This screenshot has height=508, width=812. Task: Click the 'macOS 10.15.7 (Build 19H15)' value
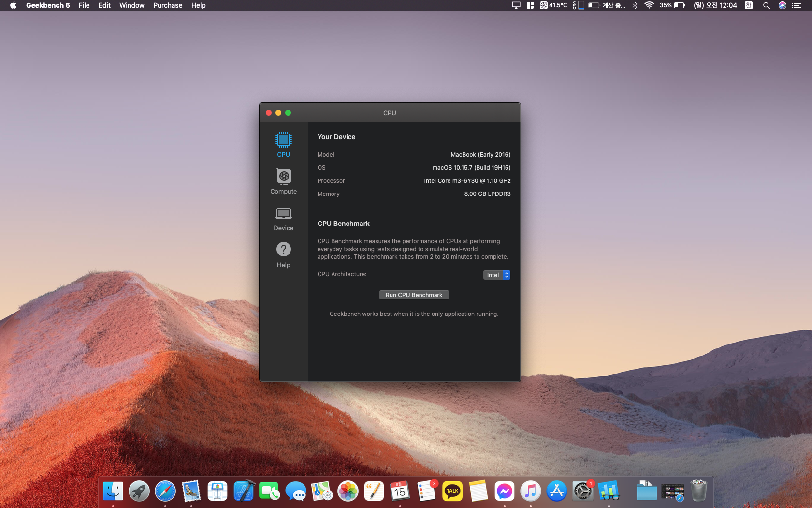click(471, 168)
